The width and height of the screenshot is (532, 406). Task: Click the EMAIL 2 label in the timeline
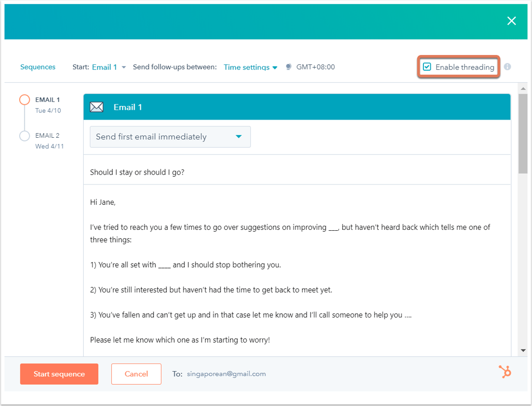click(x=47, y=136)
